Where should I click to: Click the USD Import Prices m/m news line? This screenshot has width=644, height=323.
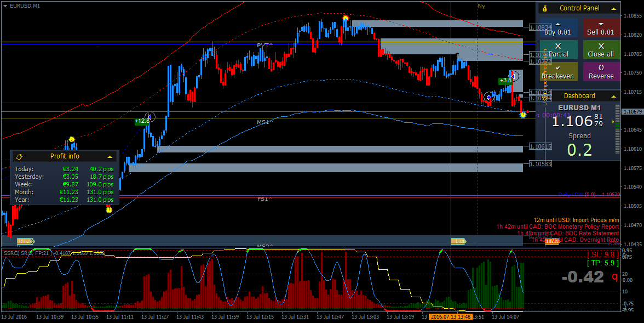(x=576, y=220)
